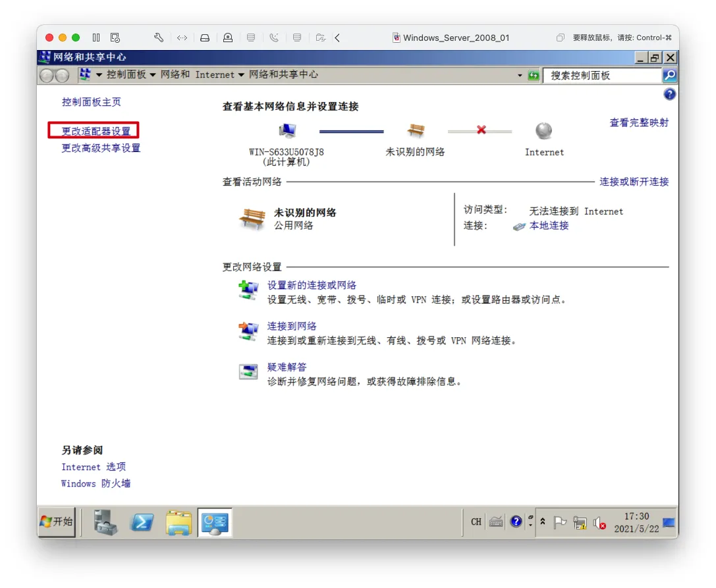Open 更改高级共享设置 link
Screen dimensions: 716x588
coord(101,148)
